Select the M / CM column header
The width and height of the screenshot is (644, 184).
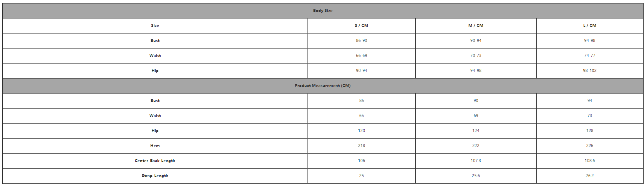(x=476, y=25)
